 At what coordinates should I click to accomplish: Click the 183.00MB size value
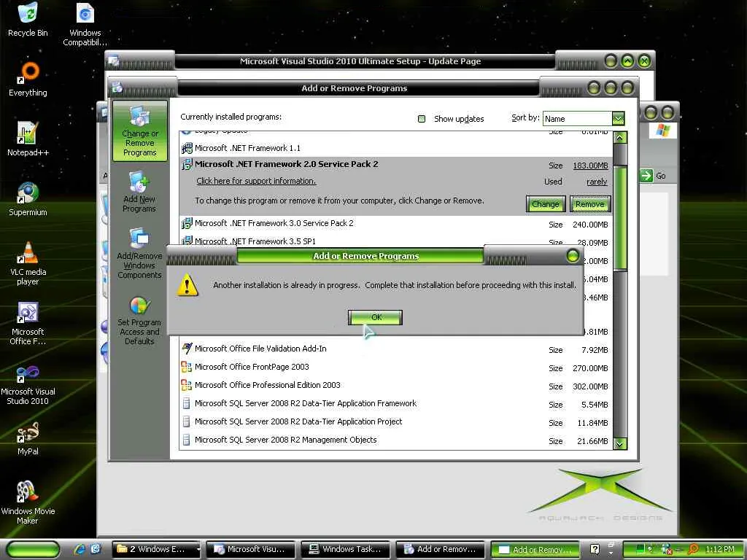point(590,166)
